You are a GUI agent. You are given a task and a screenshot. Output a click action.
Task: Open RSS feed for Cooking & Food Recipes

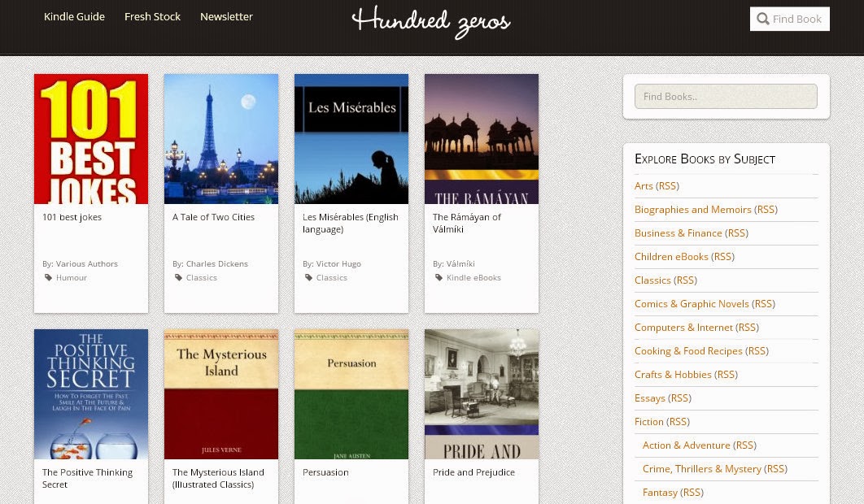click(757, 351)
